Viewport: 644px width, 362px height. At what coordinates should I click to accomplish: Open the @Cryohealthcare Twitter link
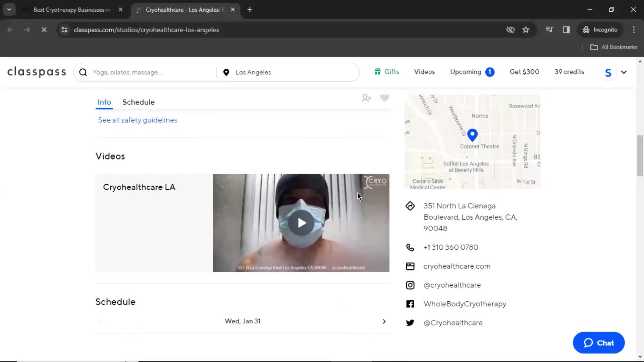pyautogui.click(x=453, y=323)
